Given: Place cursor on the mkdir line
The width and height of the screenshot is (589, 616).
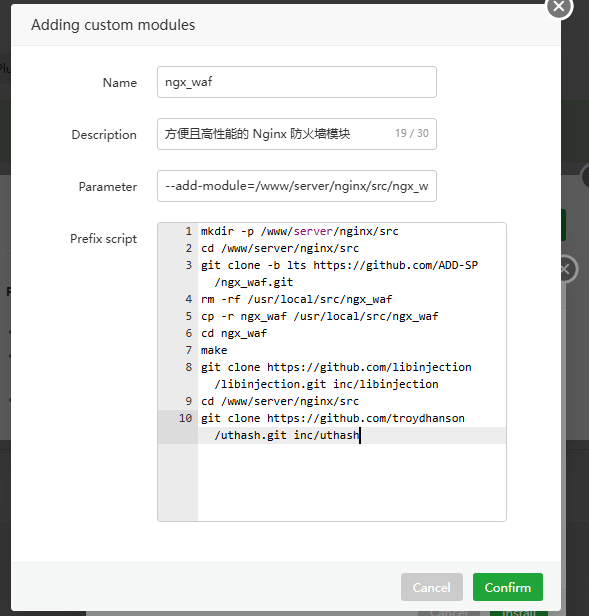Looking at the screenshot, I should pos(299,231).
